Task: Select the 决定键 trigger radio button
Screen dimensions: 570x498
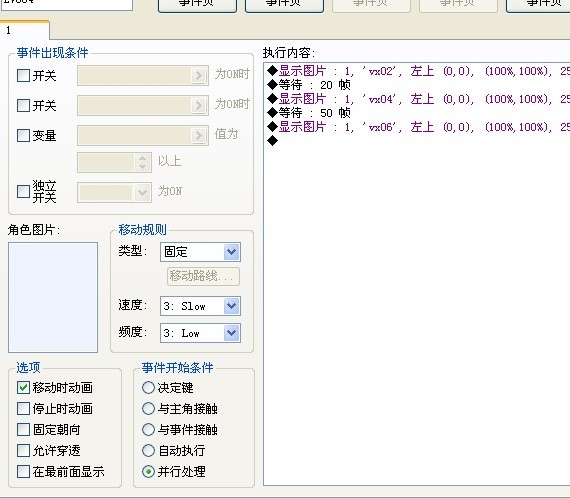Action: pos(148,387)
